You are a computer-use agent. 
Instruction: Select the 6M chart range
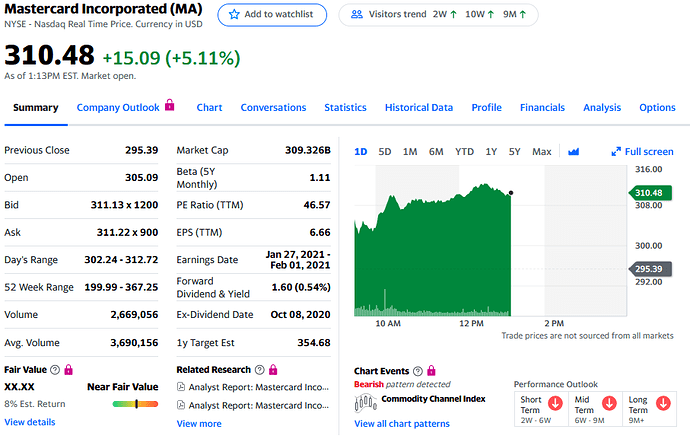click(x=436, y=152)
